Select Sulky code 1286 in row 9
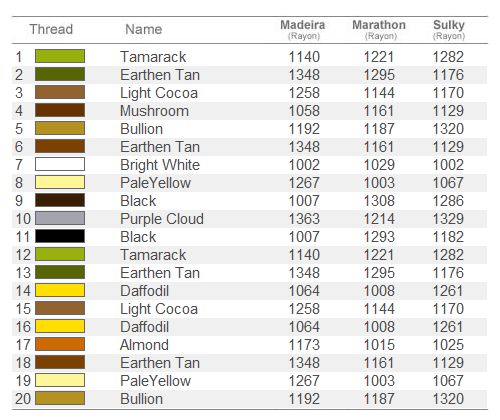 click(448, 201)
